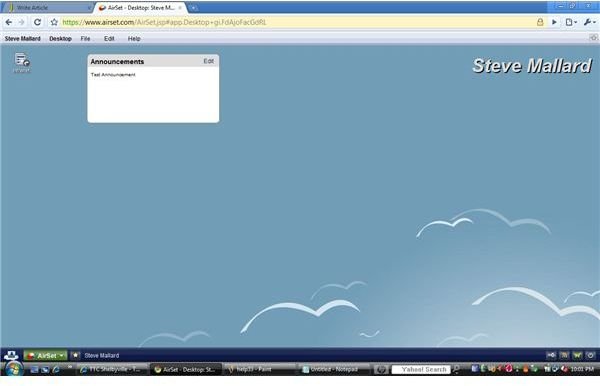Open the wrench tools dropdown
Image resolution: width=600 pixels, height=386 pixels.
tap(589, 22)
